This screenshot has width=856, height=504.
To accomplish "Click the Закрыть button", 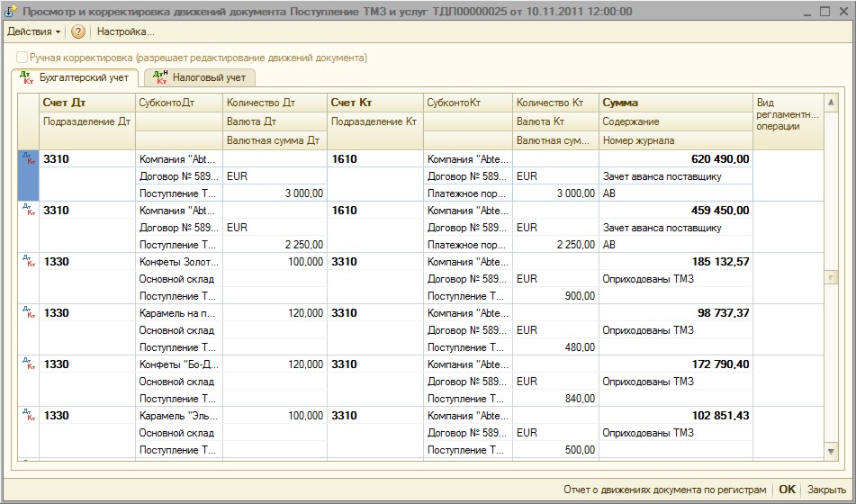I will click(825, 490).
